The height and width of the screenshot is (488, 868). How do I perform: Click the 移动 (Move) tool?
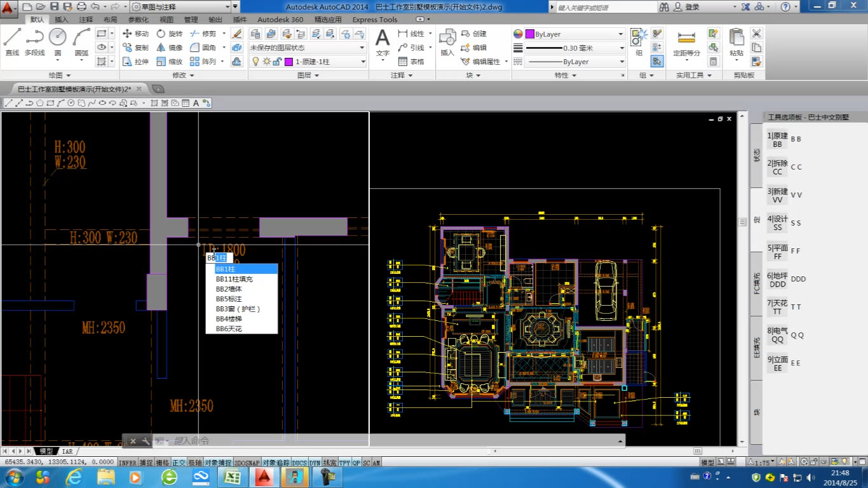click(x=135, y=34)
